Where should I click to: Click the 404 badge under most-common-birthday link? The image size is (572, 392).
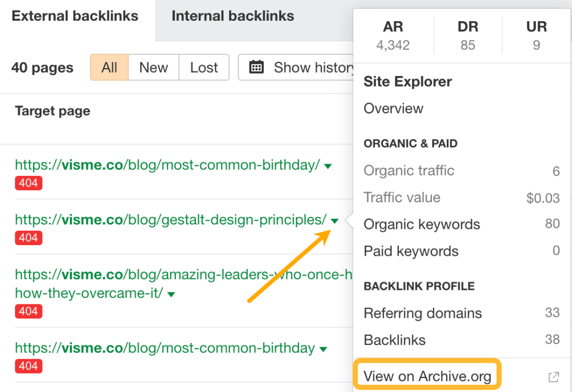tap(28, 183)
